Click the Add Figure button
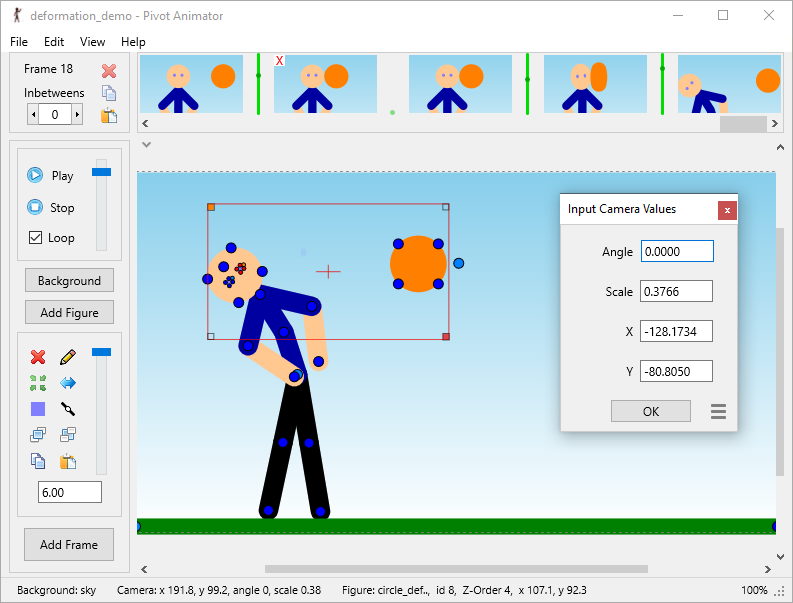Viewport: 793px width, 603px height. point(69,312)
